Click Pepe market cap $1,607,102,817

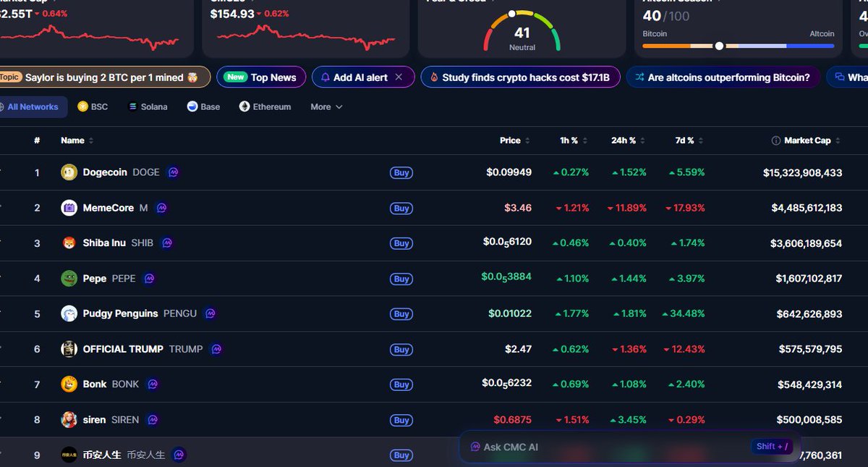[809, 279]
